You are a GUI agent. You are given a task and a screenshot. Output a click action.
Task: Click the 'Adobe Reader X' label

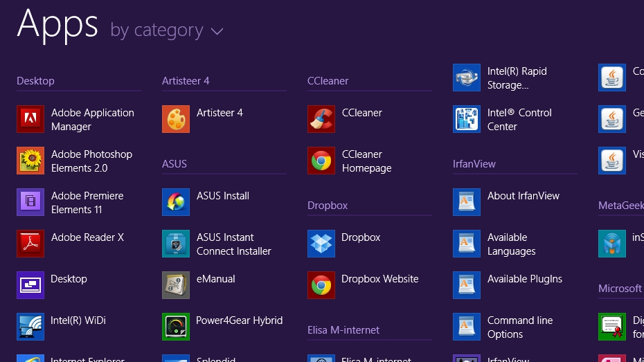coord(87,237)
